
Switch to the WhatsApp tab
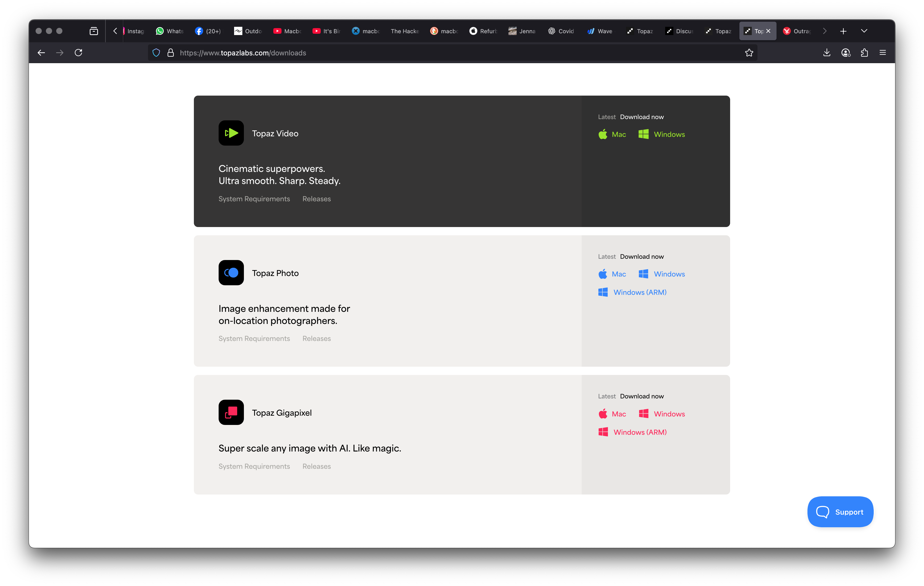170,31
